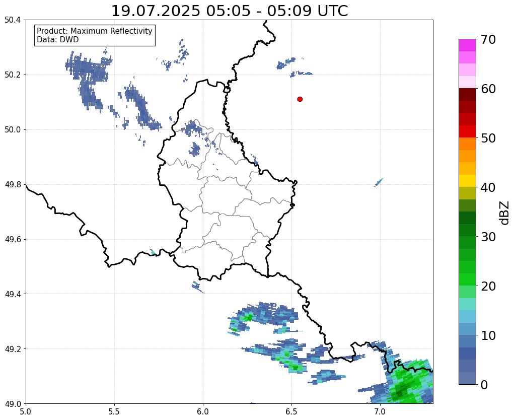Select the 'Data: DWD' text line
This screenshot has height=420, width=515.
(x=58, y=40)
